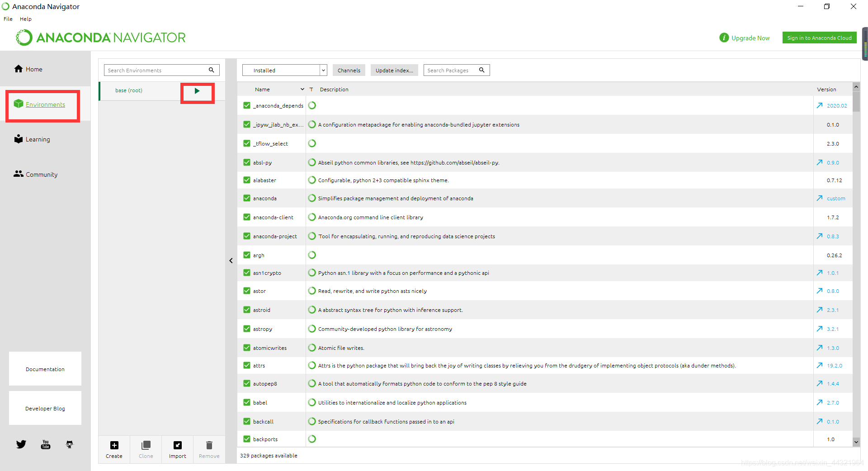Go to the Learning tab
This screenshot has height=471, width=868.
(38, 139)
